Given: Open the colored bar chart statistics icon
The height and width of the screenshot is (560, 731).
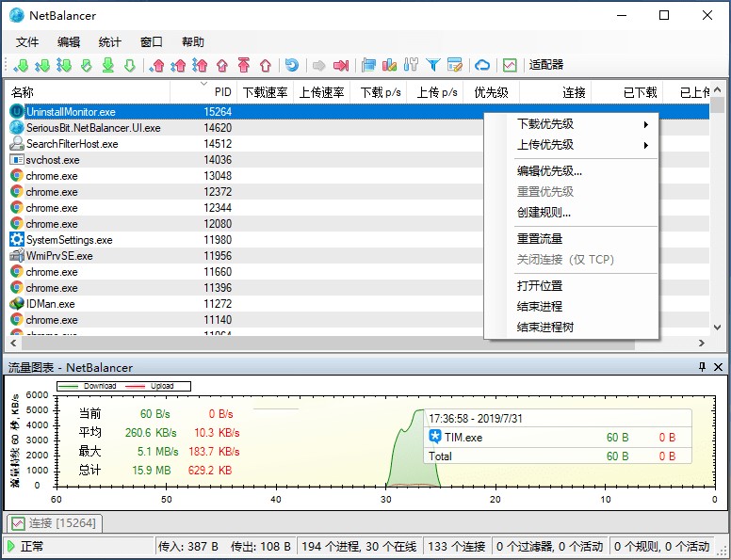Looking at the screenshot, I should (389, 65).
